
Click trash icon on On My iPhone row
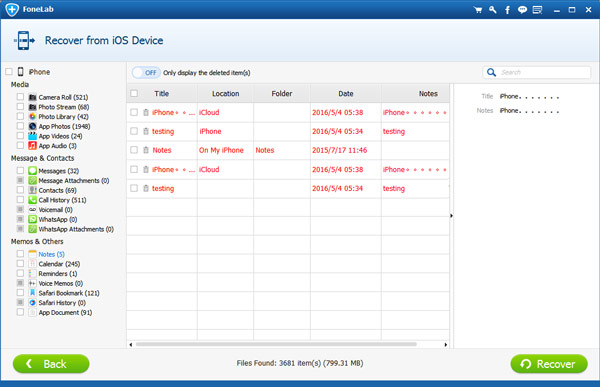[146, 150]
